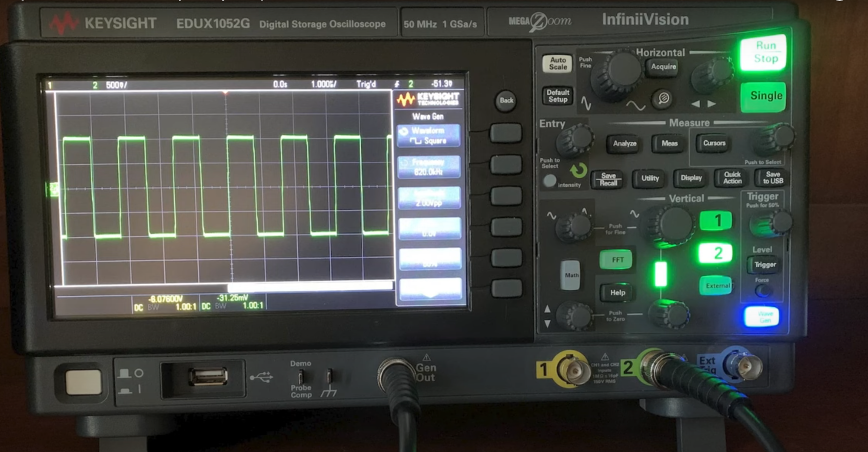This screenshot has height=452, width=868.
Task: Open the Help key
Action: coord(617,293)
